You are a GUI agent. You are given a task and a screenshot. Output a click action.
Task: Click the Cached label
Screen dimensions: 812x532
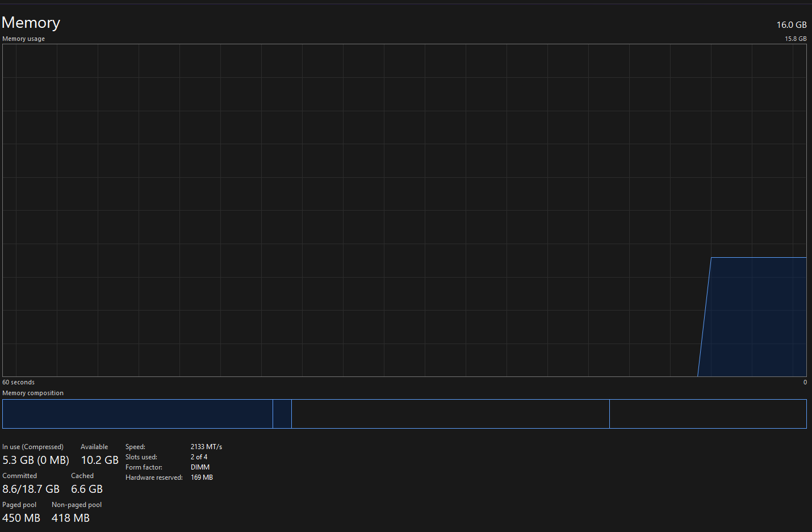click(82, 476)
